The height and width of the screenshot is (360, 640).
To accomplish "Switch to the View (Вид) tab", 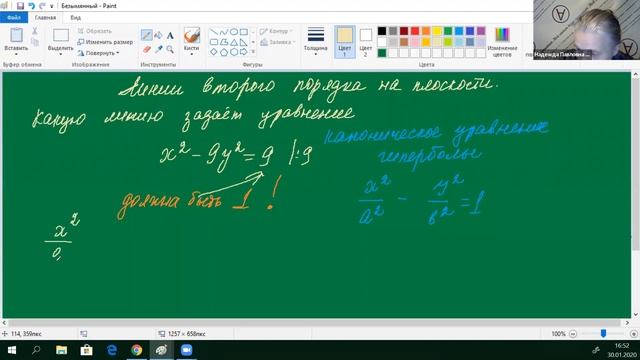I will [76, 18].
